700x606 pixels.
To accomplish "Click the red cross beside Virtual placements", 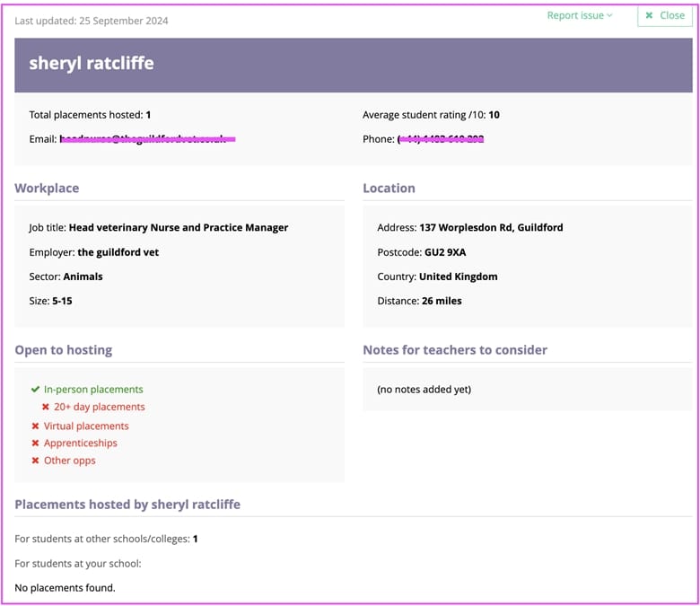I will [35, 426].
